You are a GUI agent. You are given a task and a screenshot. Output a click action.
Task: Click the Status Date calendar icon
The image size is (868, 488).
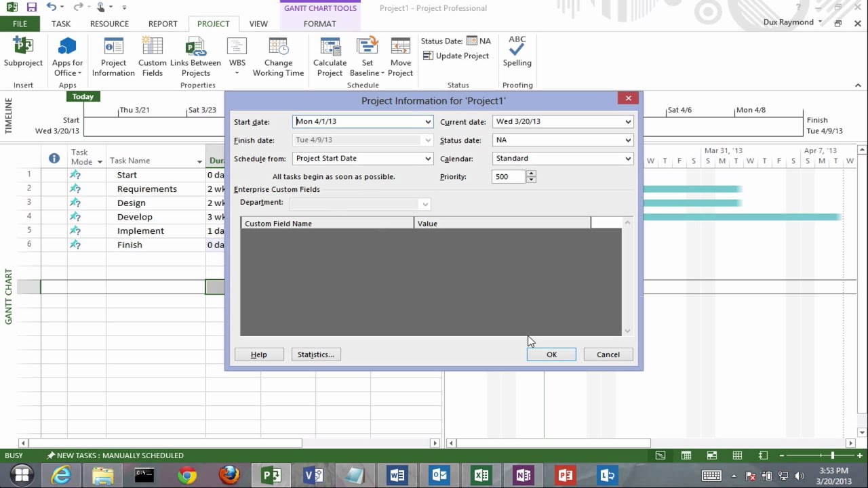click(472, 41)
